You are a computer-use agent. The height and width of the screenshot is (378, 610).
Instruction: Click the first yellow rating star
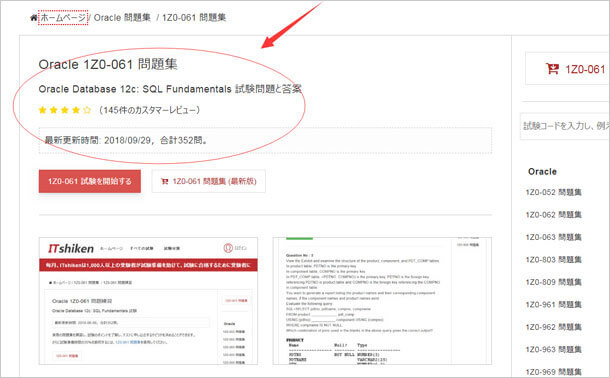coord(42,110)
